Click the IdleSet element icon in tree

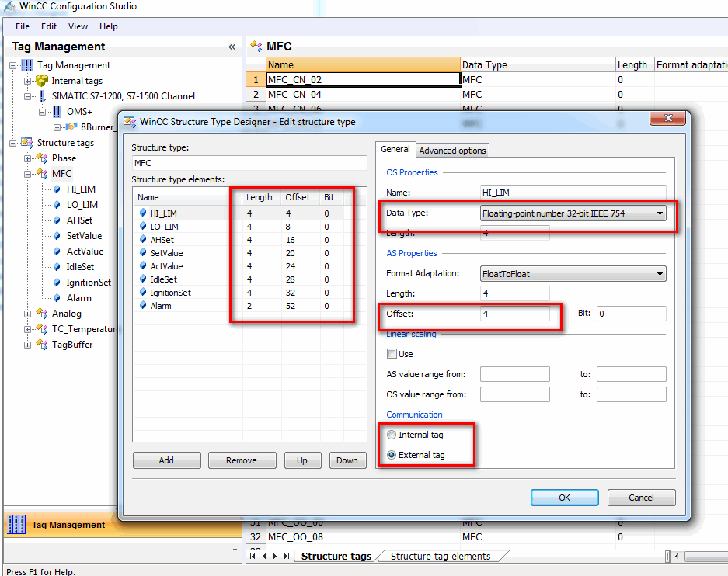point(57,267)
